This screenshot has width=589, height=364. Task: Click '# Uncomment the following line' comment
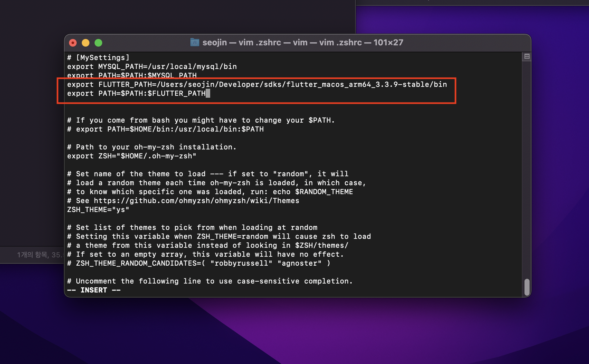click(210, 281)
